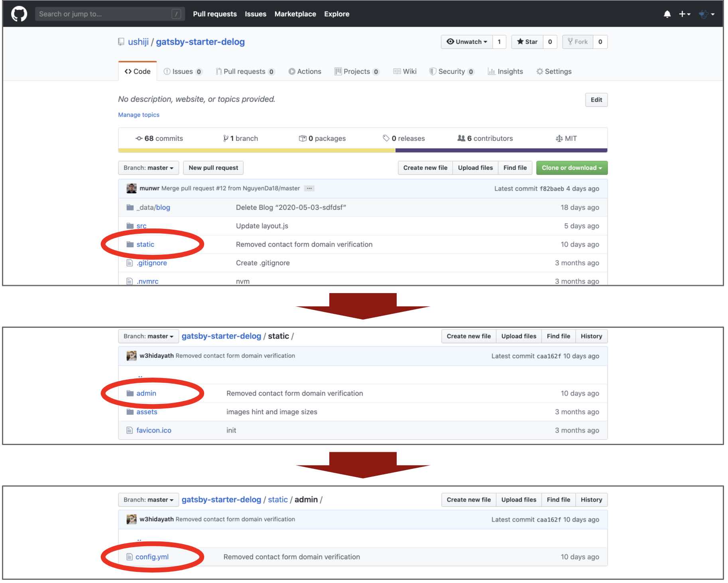
Task: Click History button in static panel
Action: 591,336
